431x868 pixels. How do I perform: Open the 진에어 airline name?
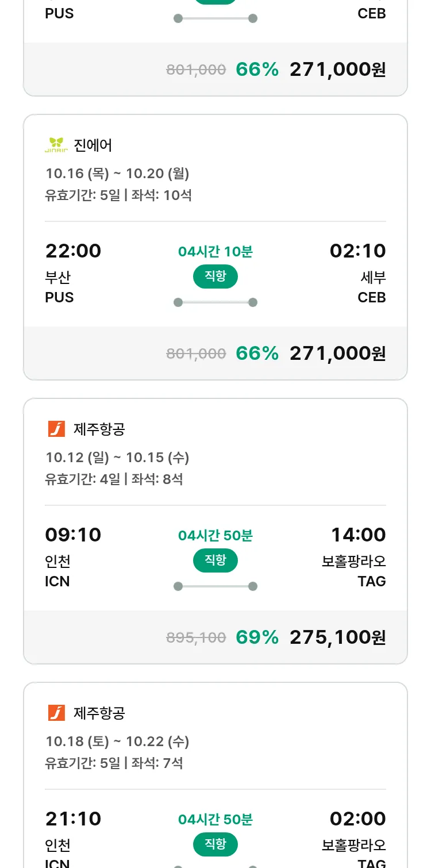coord(93,145)
